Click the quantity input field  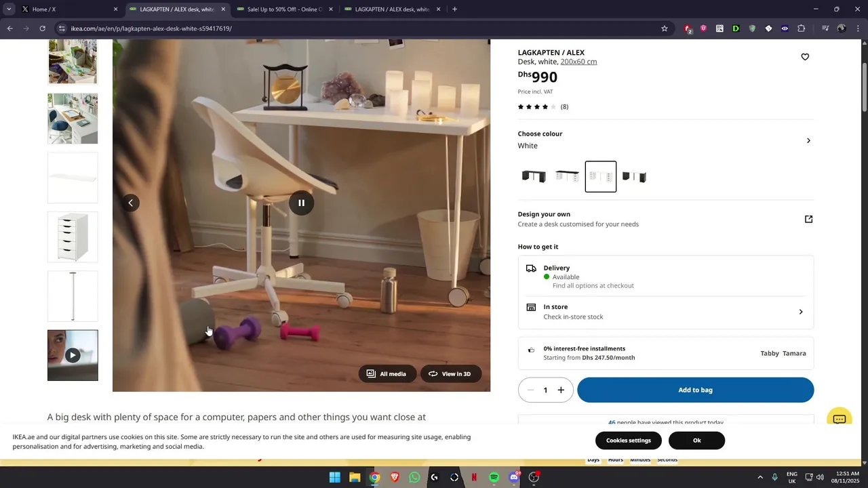pyautogui.click(x=545, y=390)
